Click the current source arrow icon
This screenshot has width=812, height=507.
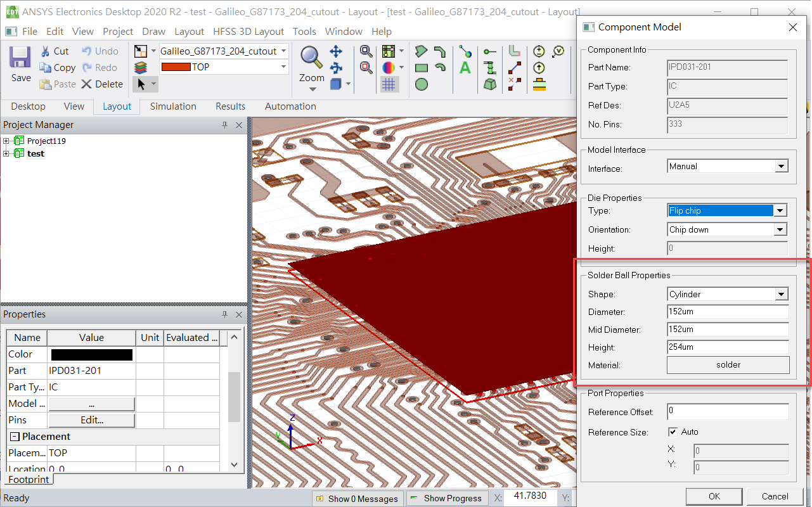click(539, 67)
